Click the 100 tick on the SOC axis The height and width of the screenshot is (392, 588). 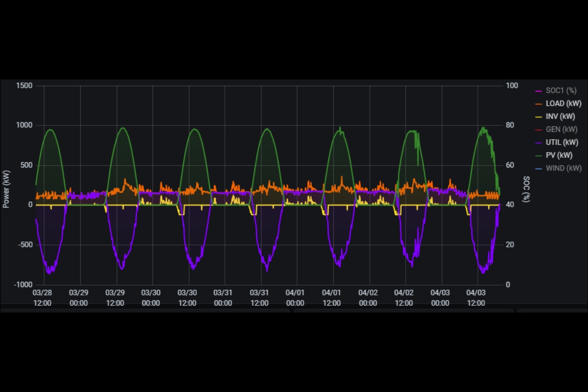pos(512,86)
